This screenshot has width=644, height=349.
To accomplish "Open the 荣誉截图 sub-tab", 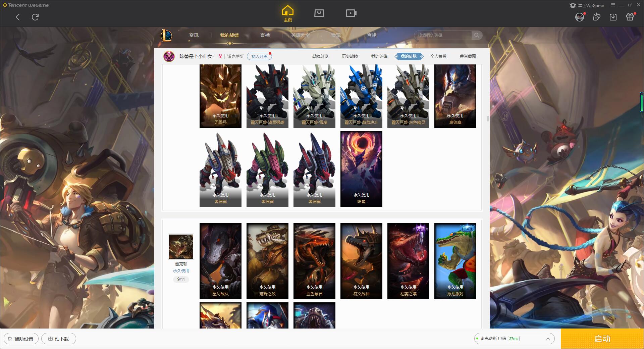I will pyautogui.click(x=468, y=56).
